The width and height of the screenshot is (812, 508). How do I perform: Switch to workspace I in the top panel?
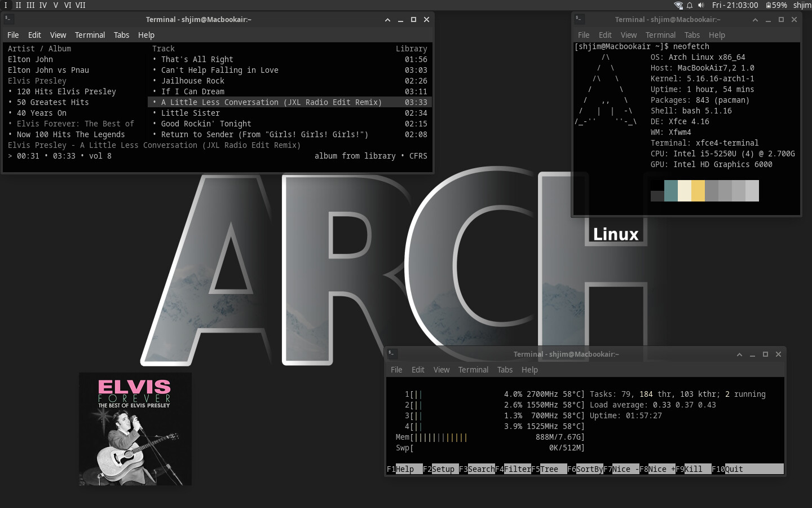point(6,5)
